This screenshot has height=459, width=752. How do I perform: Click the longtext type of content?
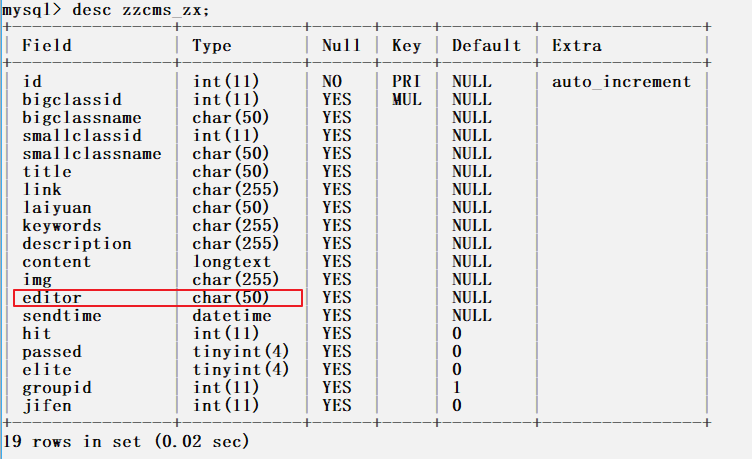[232, 262]
